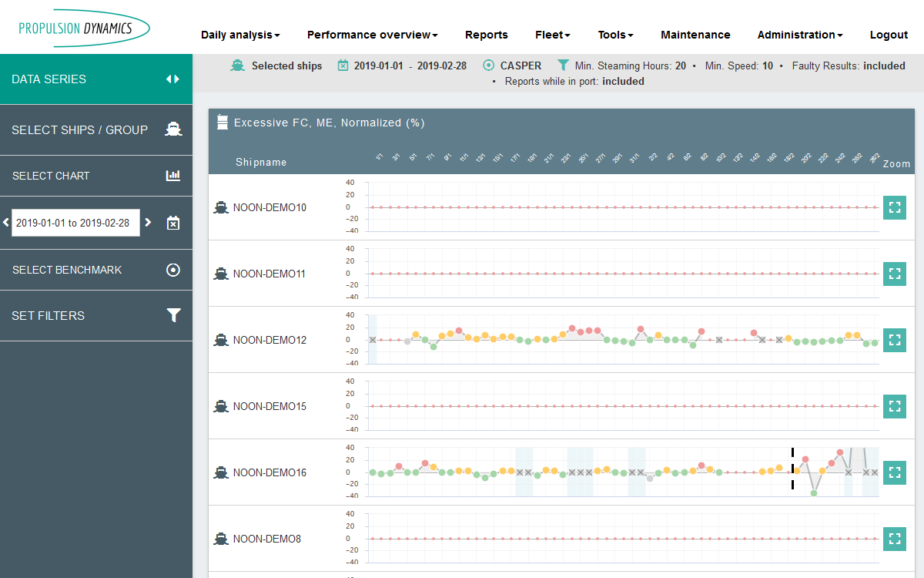This screenshot has width=924, height=578.
Task: Click the Logout link
Action: [889, 35]
